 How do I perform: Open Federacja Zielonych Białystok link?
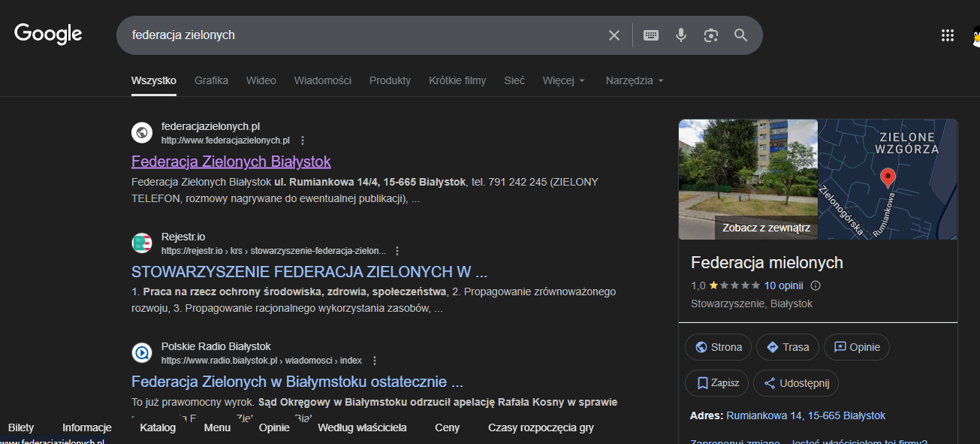231,162
